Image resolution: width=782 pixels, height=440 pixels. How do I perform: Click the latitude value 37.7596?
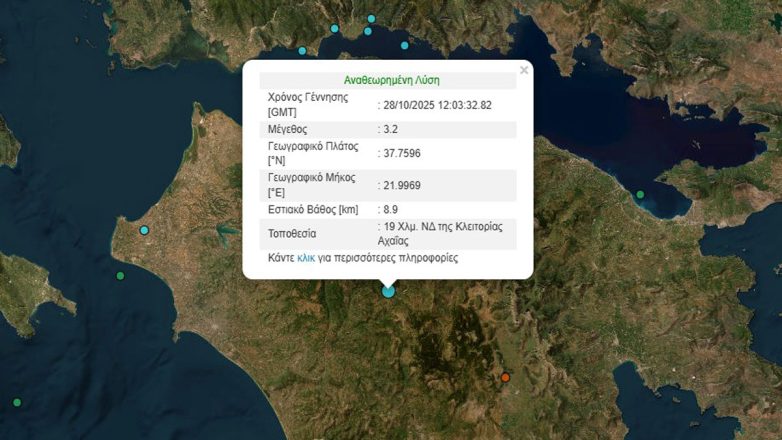click(x=402, y=153)
